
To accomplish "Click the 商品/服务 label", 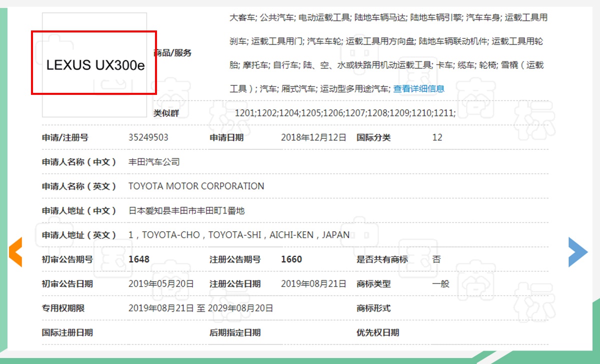I will click(172, 53).
